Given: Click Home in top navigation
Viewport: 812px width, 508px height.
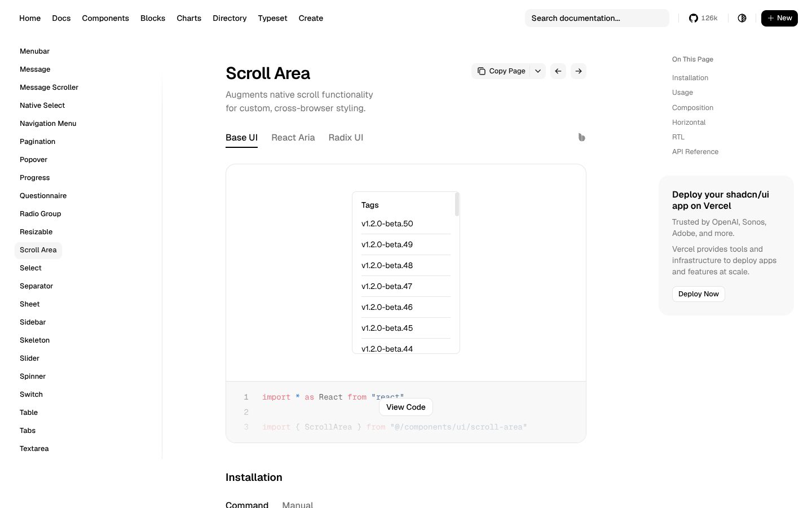Looking at the screenshot, I should coord(30,18).
